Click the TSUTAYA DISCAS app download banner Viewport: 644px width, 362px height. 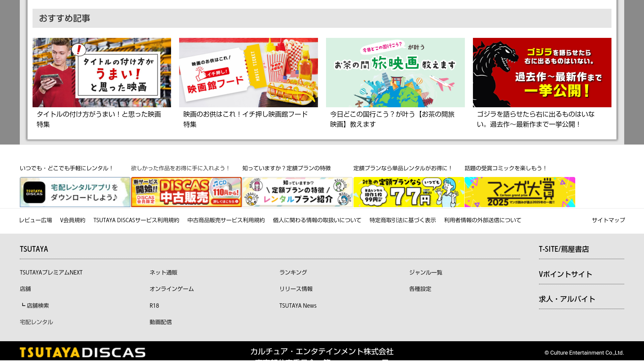(75, 192)
